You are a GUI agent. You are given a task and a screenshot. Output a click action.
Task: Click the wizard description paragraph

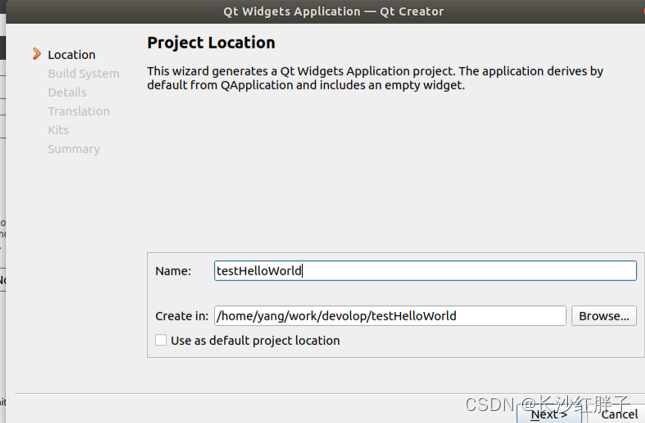point(375,78)
